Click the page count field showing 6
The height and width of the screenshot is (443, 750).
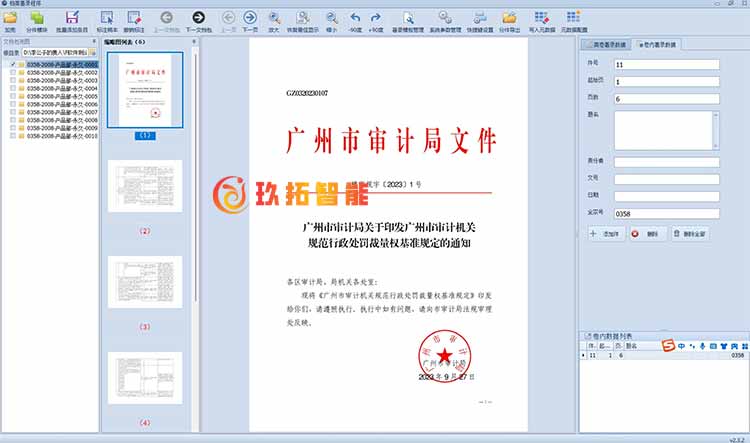coord(666,99)
